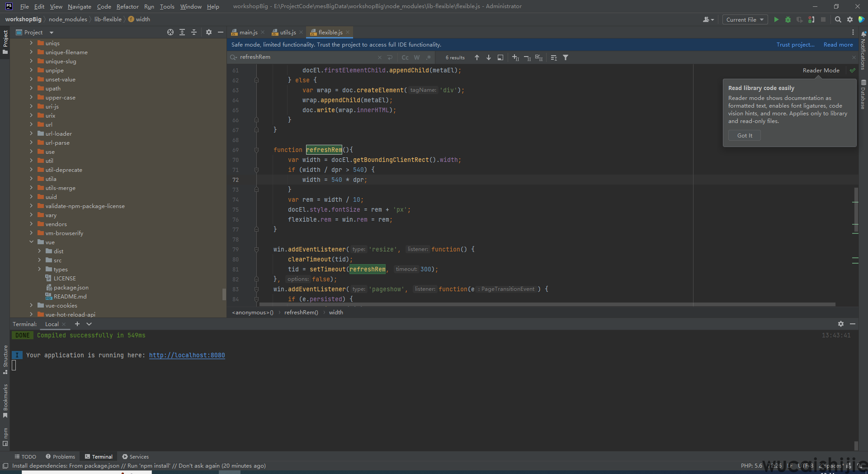Image resolution: width=868 pixels, height=474 pixels.
Task: Toggle Match Case (Cc) in search bar
Action: point(405,57)
